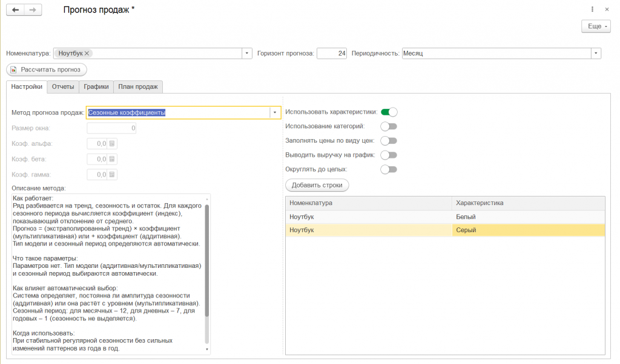Open the Метод прогноза продаж dropdown
The image size is (620, 364).
[x=275, y=112]
